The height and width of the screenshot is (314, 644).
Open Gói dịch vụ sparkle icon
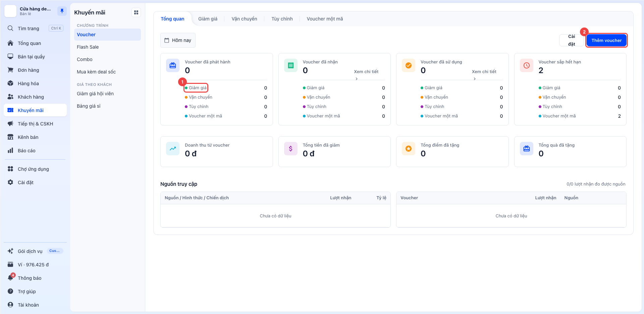point(10,251)
